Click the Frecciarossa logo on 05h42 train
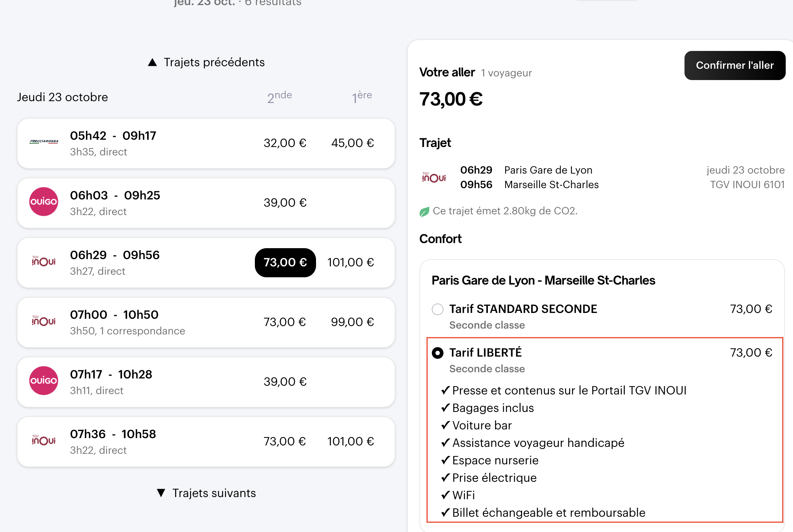The height and width of the screenshot is (532, 793). [x=44, y=142]
